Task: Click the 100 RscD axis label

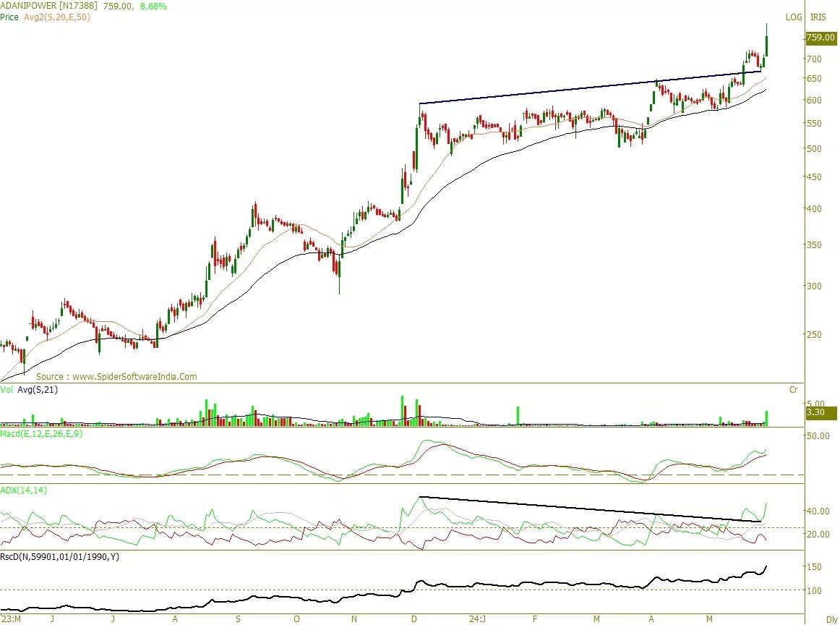Action: (x=814, y=590)
